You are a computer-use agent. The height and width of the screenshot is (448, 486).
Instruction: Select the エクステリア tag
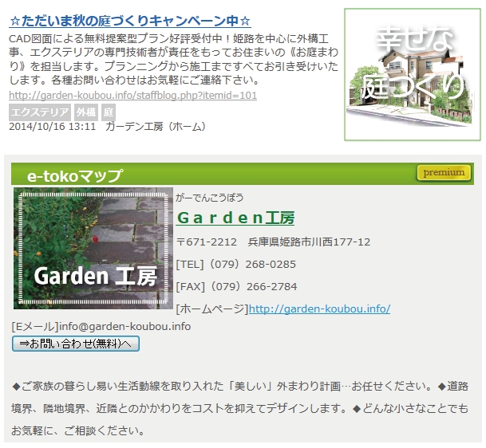[x=40, y=112]
